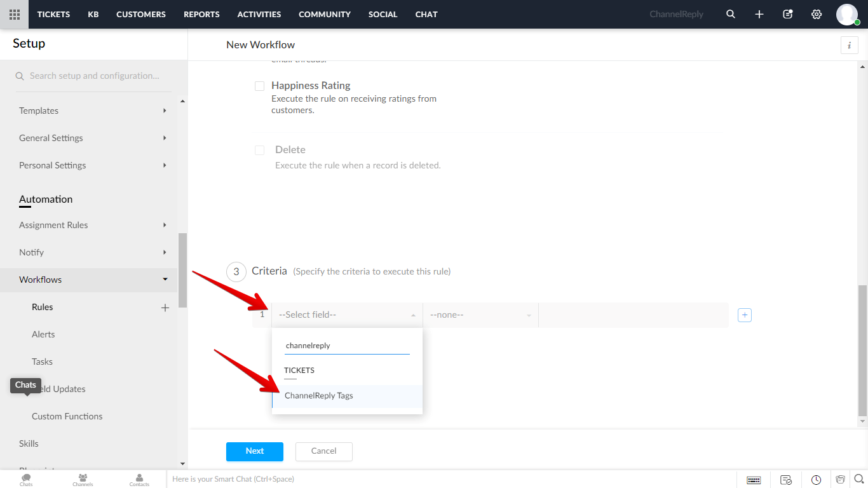Open Tasks under Workflows

42,362
